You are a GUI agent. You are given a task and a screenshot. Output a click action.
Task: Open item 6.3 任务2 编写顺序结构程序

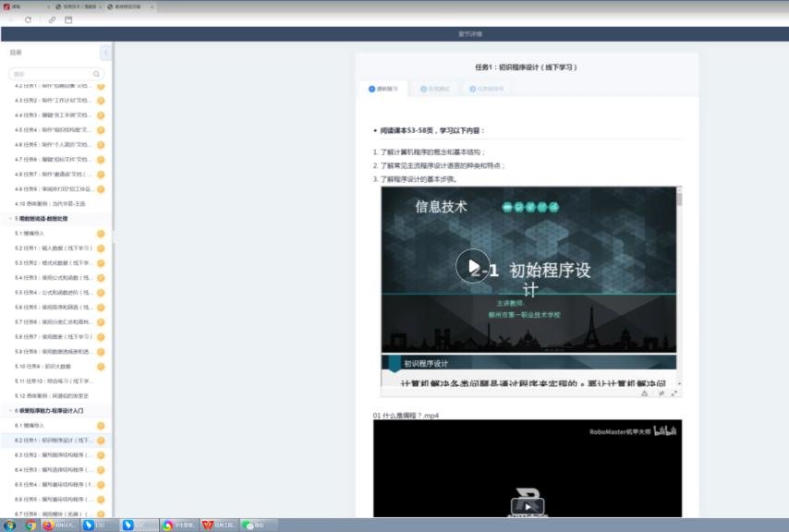point(53,455)
